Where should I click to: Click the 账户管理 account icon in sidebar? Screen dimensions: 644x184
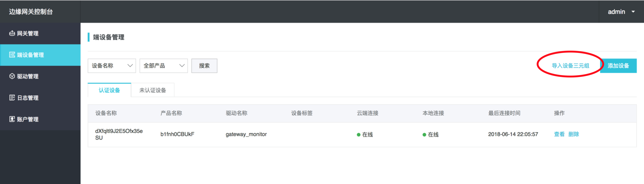12,119
